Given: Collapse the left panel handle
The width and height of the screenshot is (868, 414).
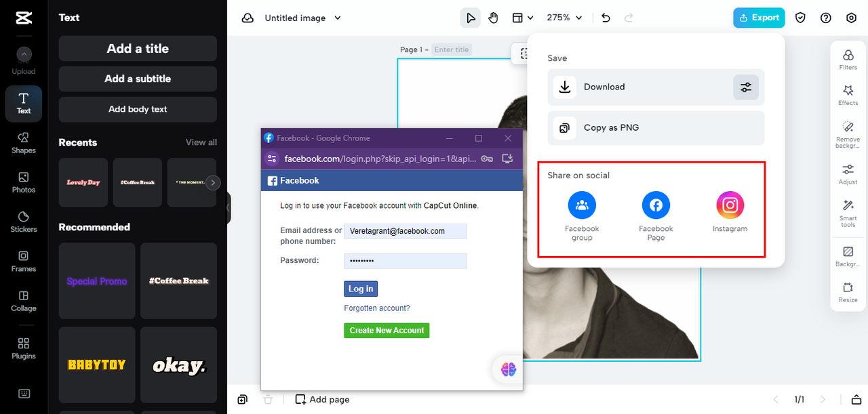Looking at the screenshot, I should coord(229,207).
